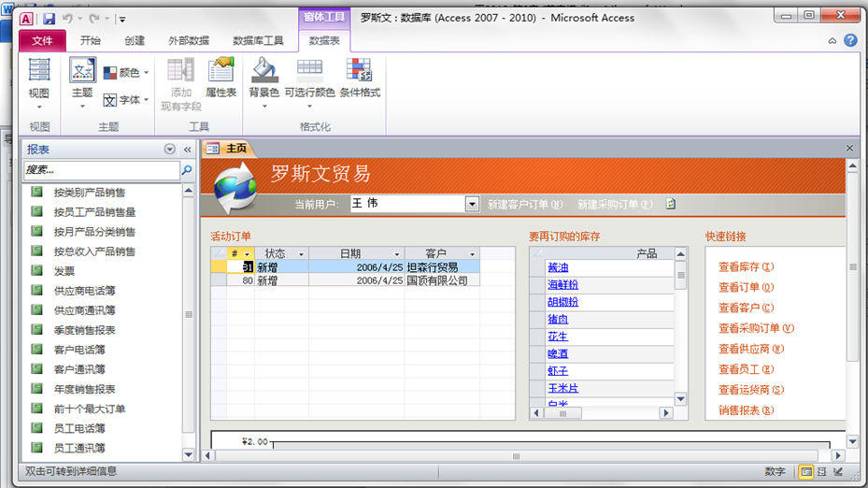Viewport: 868px width, 488px height.
Task: Open the 状态 column filter dropdown
Action: pos(301,254)
